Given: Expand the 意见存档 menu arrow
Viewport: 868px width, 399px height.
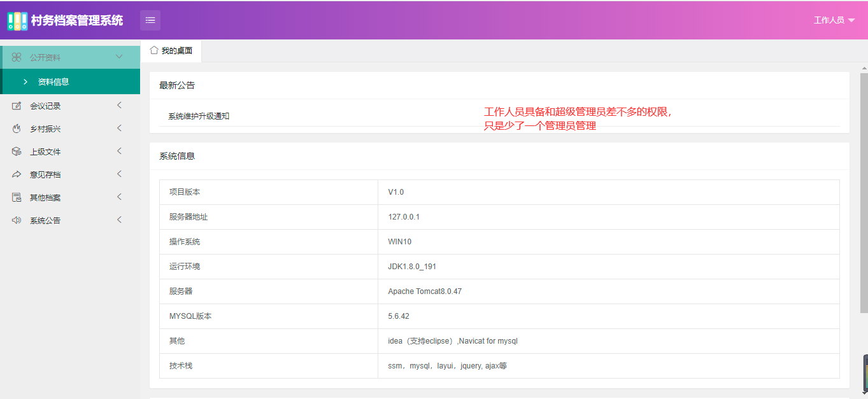Looking at the screenshot, I should 119,174.
